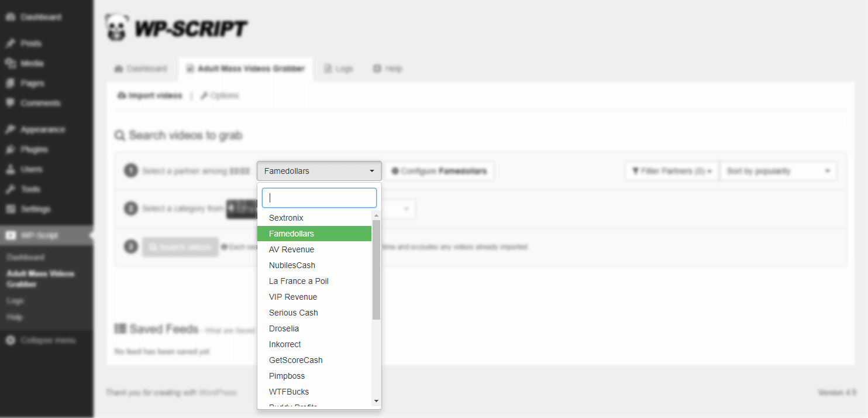This screenshot has width=868, height=418.
Task: Open Posts via its pin icon in sidebar
Action: tap(10, 43)
